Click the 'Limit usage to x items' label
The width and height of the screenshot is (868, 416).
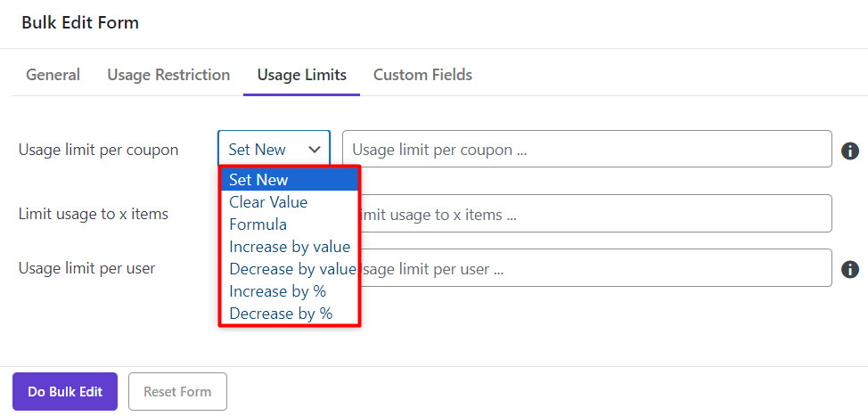pyautogui.click(x=93, y=214)
